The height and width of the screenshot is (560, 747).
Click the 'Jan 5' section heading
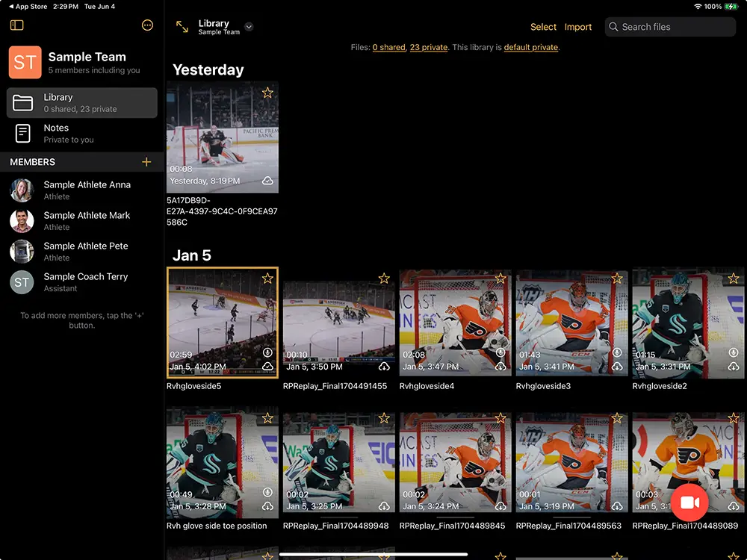[x=191, y=255]
